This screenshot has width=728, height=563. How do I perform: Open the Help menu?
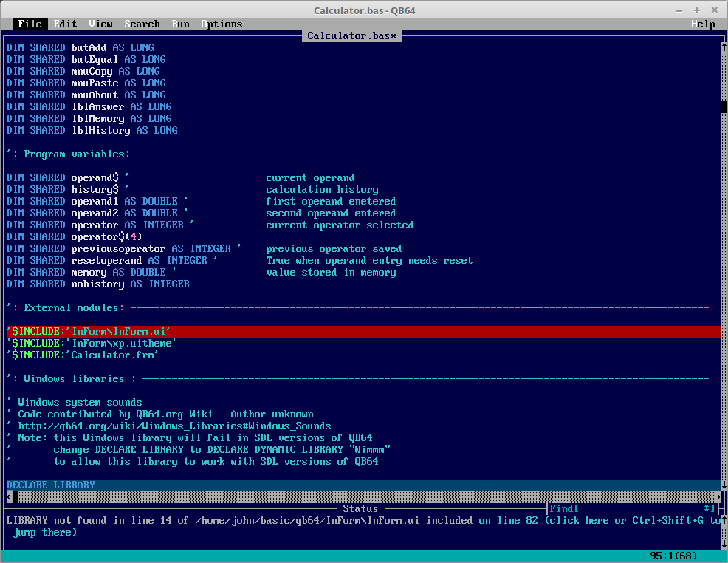point(703,24)
